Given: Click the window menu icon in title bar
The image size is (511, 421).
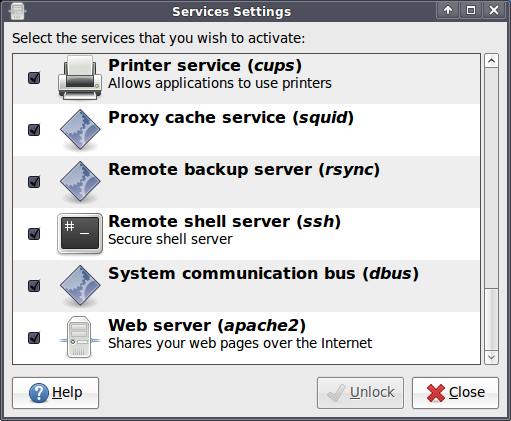Looking at the screenshot, I should (x=17, y=11).
